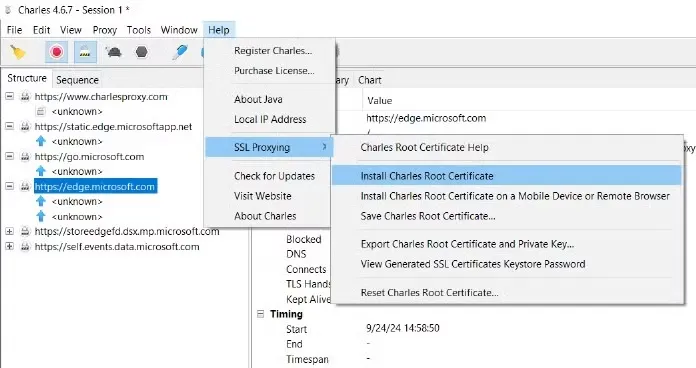This screenshot has width=696, height=368.
Task: Toggle breakpoints with the hexagon icon
Action: pyautogui.click(x=142, y=52)
